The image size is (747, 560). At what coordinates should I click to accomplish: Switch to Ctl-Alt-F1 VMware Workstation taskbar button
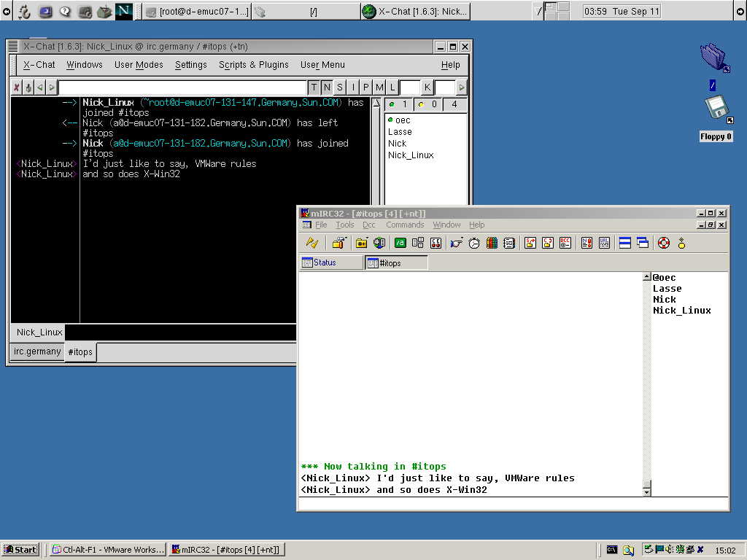(x=108, y=550)
